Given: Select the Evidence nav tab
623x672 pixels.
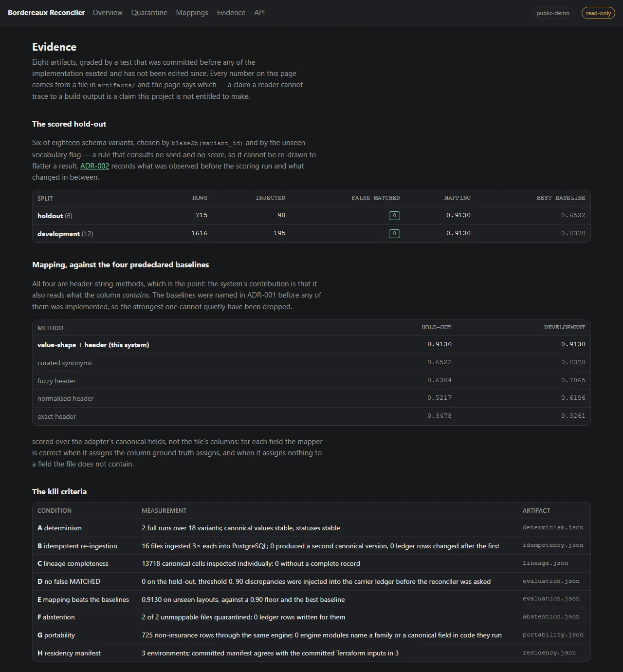Looking at the screenshot, I should point(231,13).
